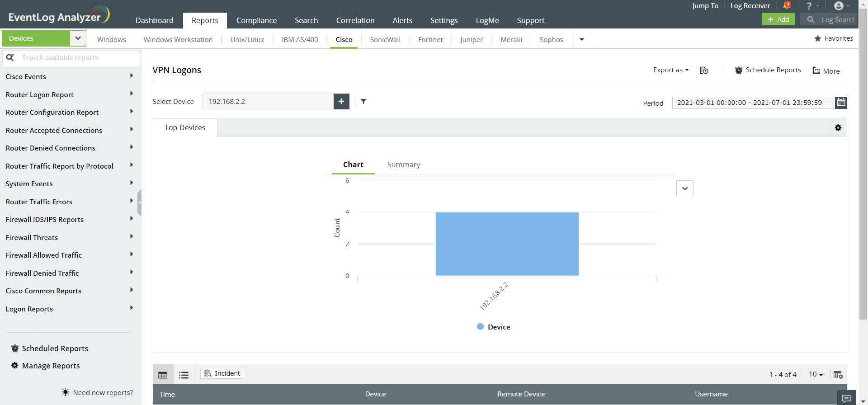Click the Schedule Reports clock icon
The width and height of the screenshot is (868, 405).
(739, 70)
